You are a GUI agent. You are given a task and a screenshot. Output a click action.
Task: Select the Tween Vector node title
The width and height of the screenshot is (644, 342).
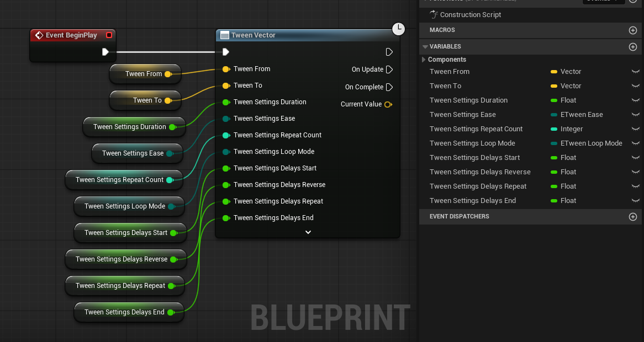253,35
